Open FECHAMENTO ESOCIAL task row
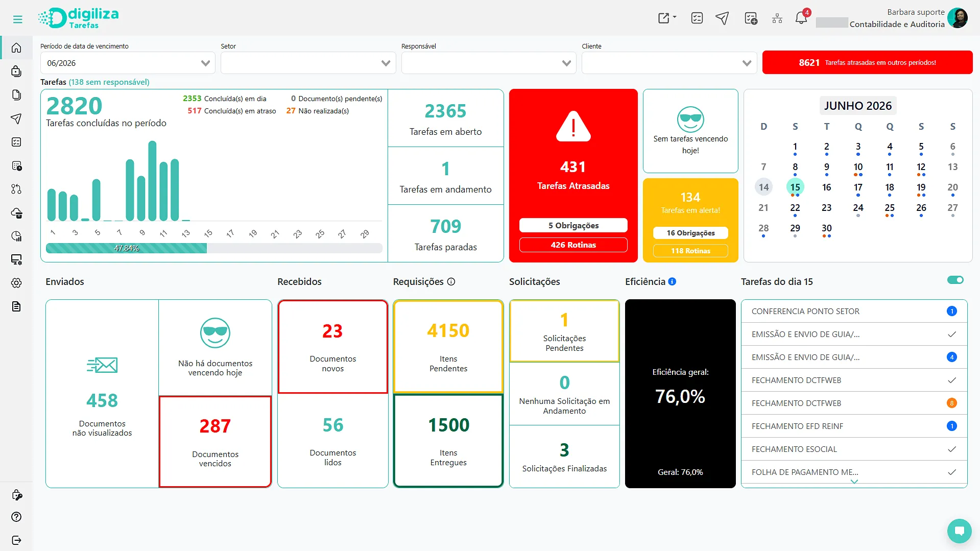Screen dimensions: 980x551 (x=854, y=449)
